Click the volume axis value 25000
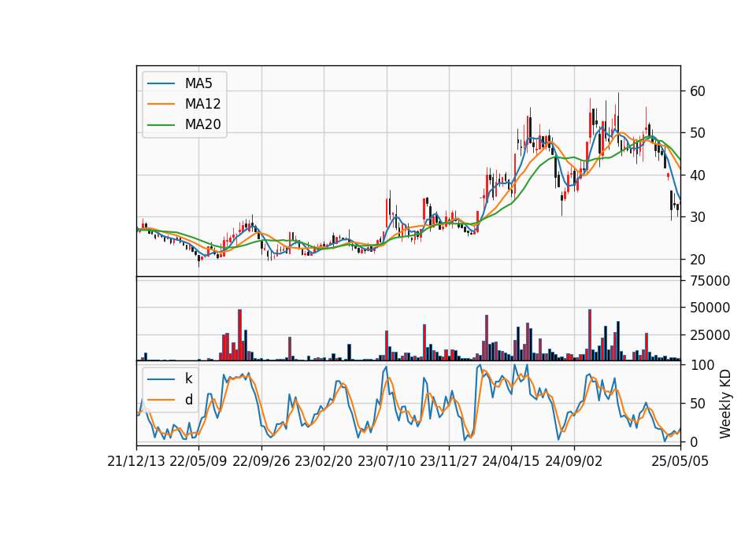The width and height of the screenshot is (756, 543). (x=710, y=335)
